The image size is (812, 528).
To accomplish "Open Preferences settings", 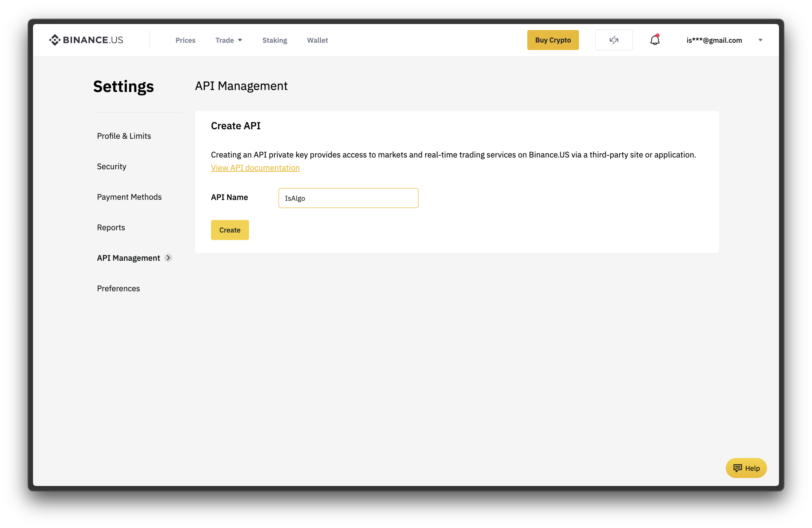I will [118, 288].
